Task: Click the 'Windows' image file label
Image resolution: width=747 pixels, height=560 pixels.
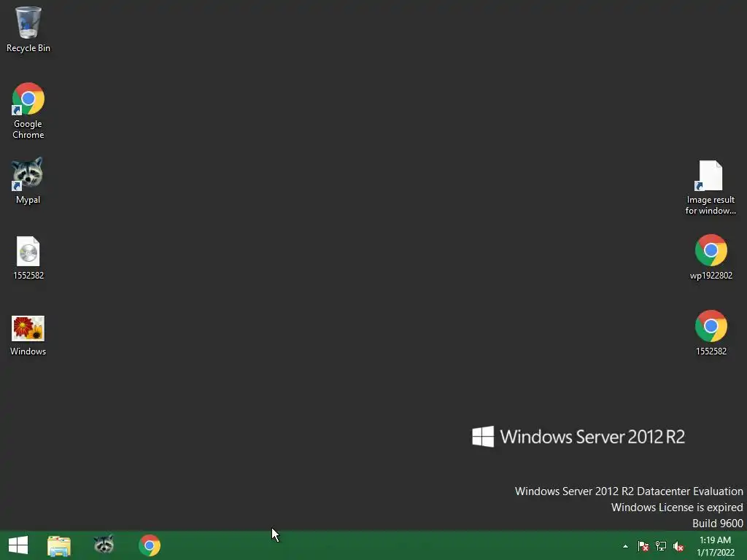Action: (28, 351)
